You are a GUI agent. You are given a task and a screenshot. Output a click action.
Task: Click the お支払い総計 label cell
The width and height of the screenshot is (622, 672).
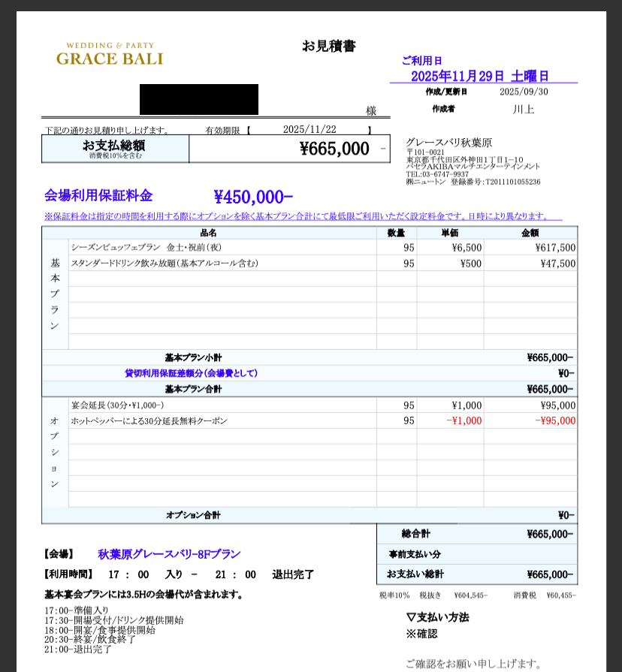(415, 574)
